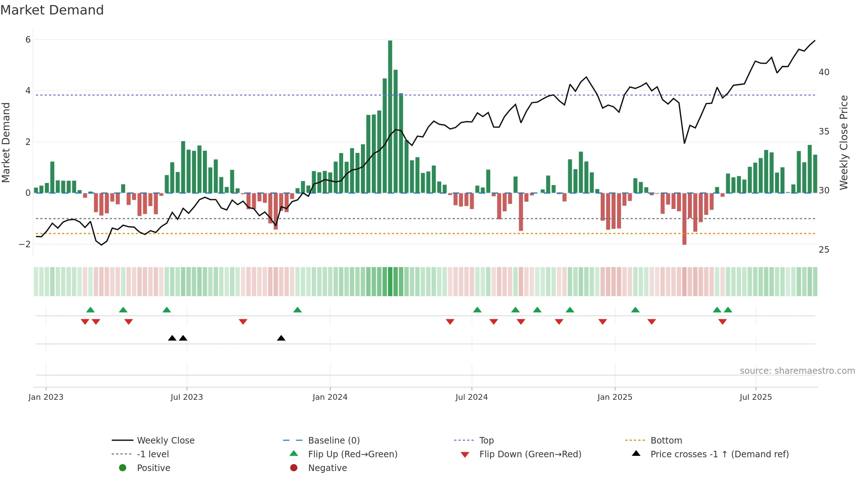
Task: Click the Bottom legend label
Action: pos(666,440)
